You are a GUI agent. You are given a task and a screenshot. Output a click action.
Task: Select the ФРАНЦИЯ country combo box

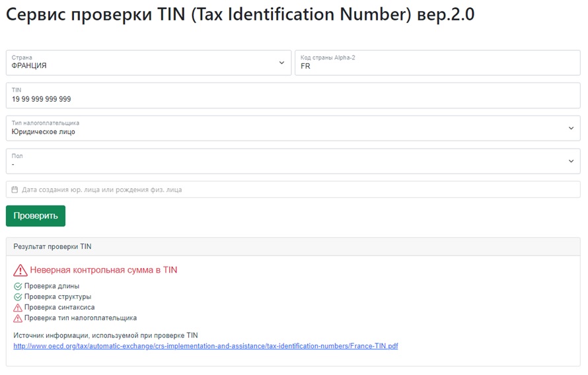[149, 63]
